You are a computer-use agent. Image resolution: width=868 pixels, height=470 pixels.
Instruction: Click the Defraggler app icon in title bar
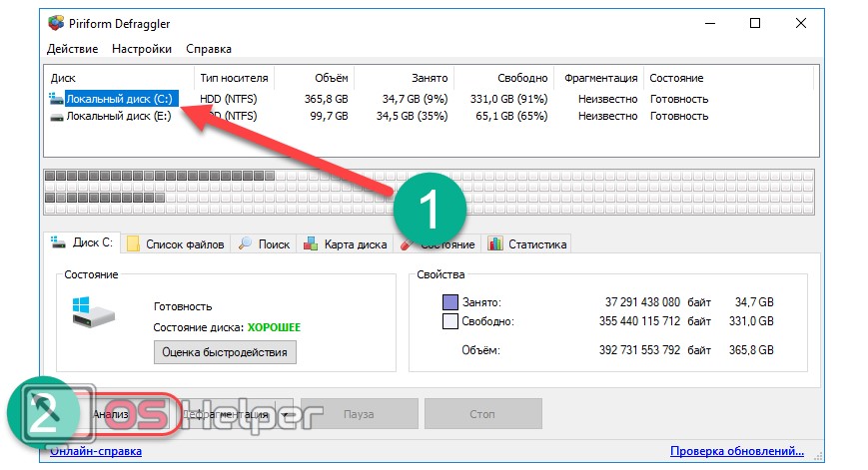pos(56,23)
